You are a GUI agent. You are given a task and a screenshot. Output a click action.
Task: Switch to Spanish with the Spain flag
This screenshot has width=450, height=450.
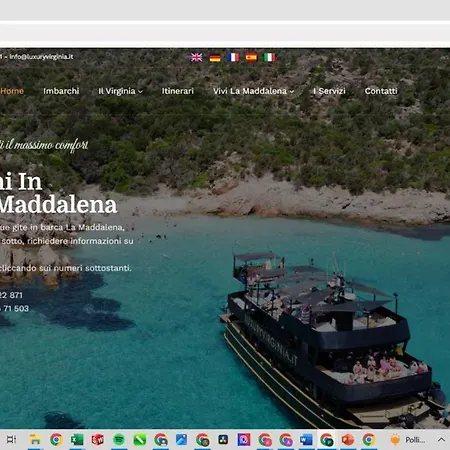[x=251, y=58]
